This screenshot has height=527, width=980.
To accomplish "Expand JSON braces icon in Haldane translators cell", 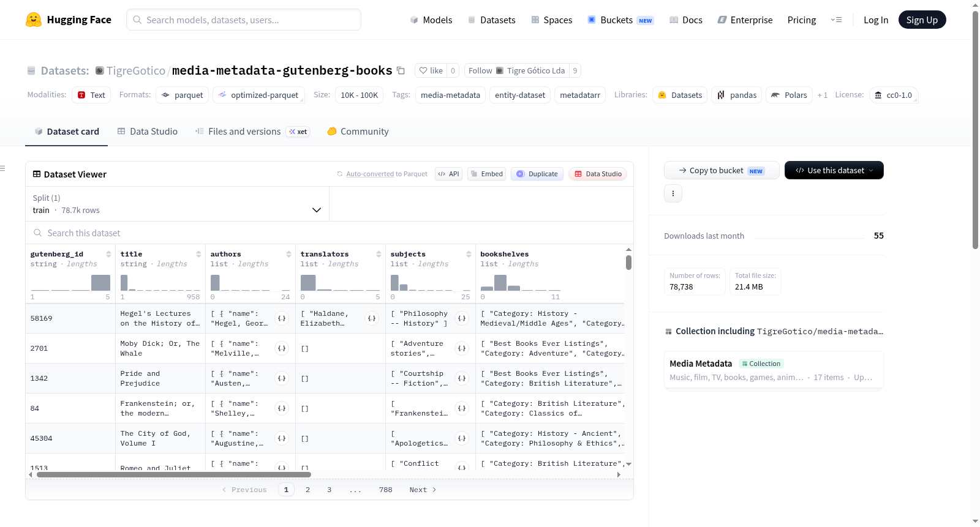I will tap(372, 318).
